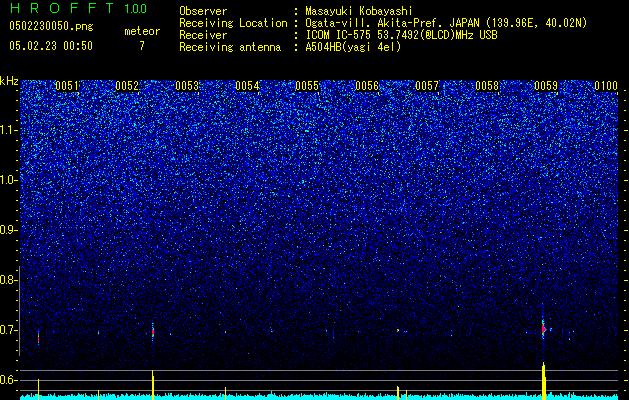The height and width of the screenshot is (400, 629).
Task: Click the yellow power bar after 0052
Action: click(153, 385)
